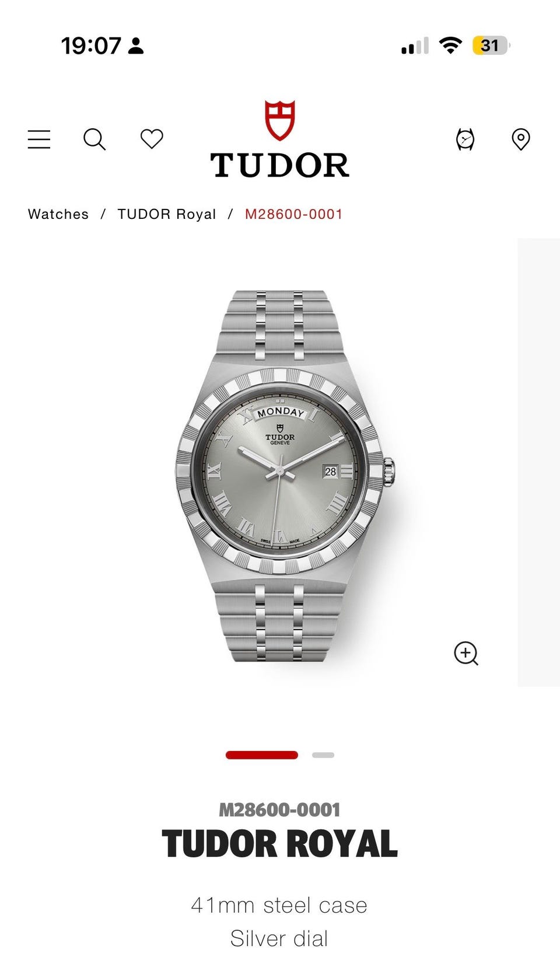Zoom the watch image with magnifier plus
This screenshot has height=967, width=560.
[x=466, y=653]
